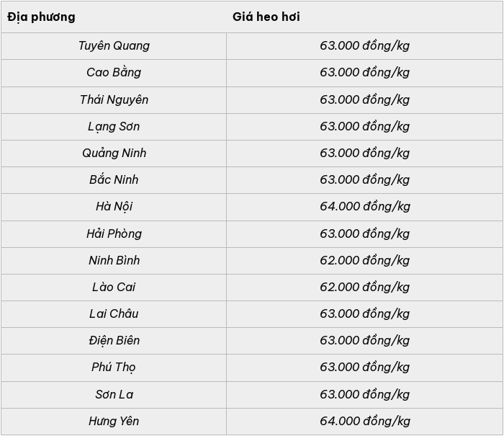Click the Phú Thọ cell
Image resolution: width=504 pixels, height=436 pixels.
tap(114, 368)
